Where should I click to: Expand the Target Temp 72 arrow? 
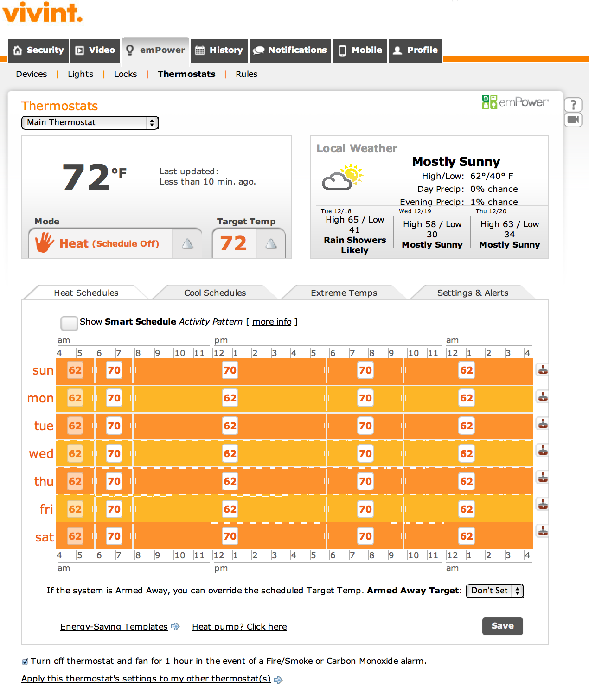(271, 244)
